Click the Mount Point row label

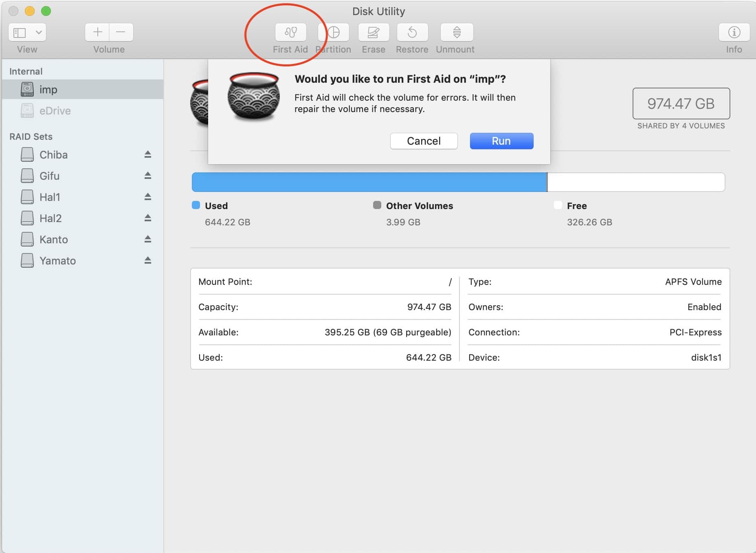[x=225, y=282]
